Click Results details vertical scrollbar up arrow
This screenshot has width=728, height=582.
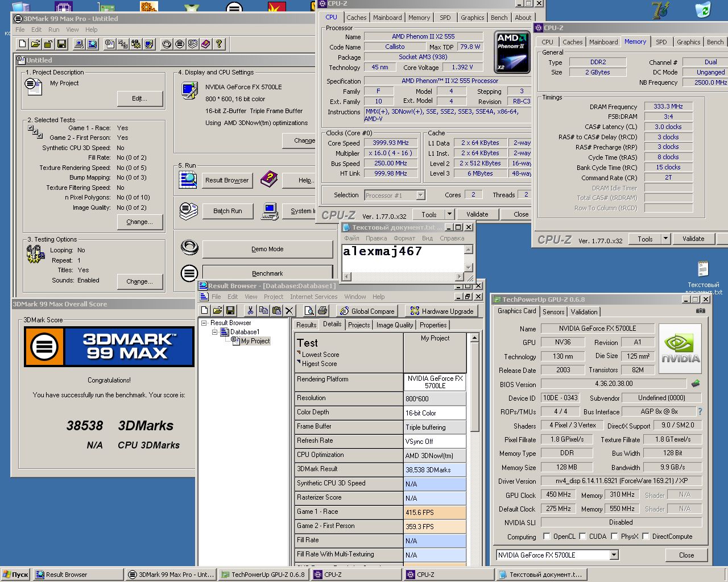pos(474,338)
